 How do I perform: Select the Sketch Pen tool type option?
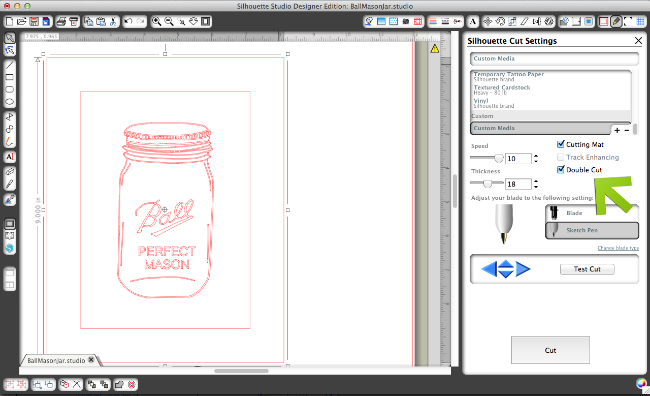[592, 230]
